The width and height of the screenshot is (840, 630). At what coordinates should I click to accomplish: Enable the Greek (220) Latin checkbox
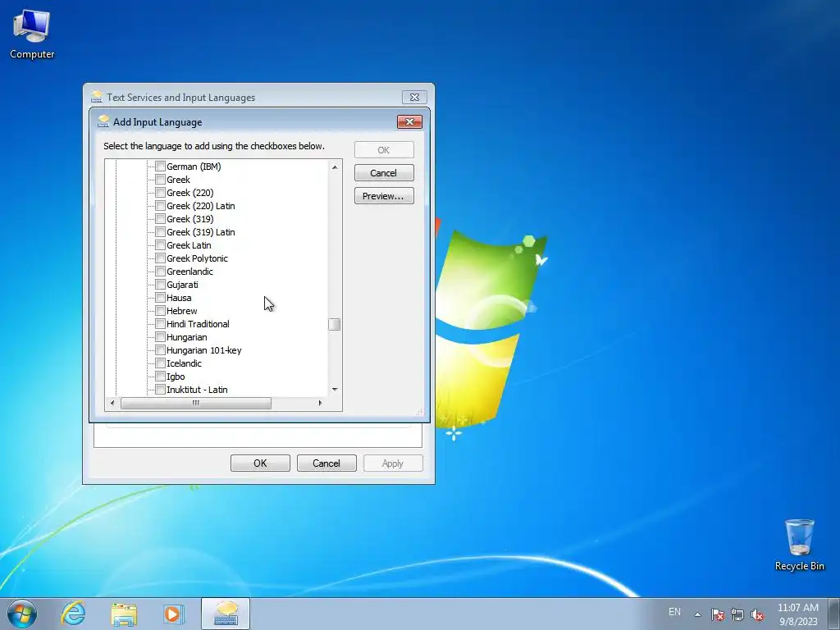[x=160, y=206]
